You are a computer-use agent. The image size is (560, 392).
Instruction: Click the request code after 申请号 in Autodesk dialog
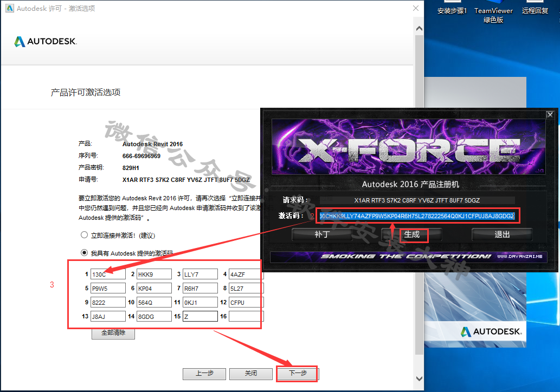(186, 180)
